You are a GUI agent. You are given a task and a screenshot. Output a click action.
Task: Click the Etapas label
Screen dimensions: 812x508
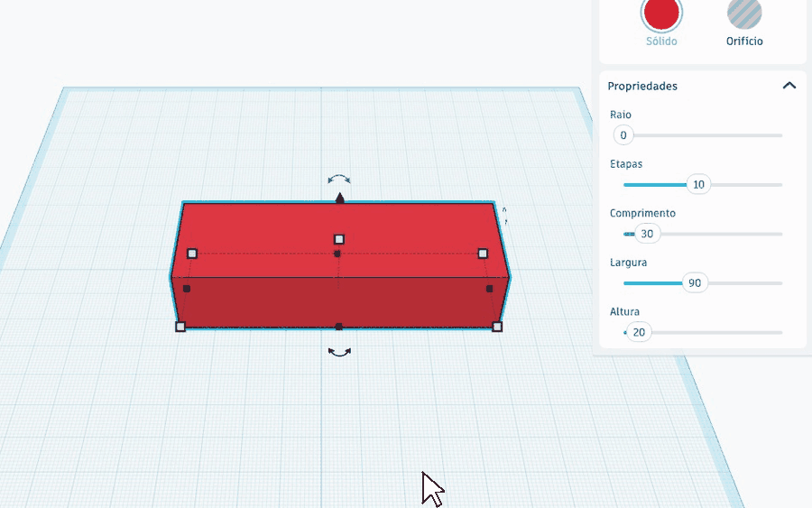[626, 163]
